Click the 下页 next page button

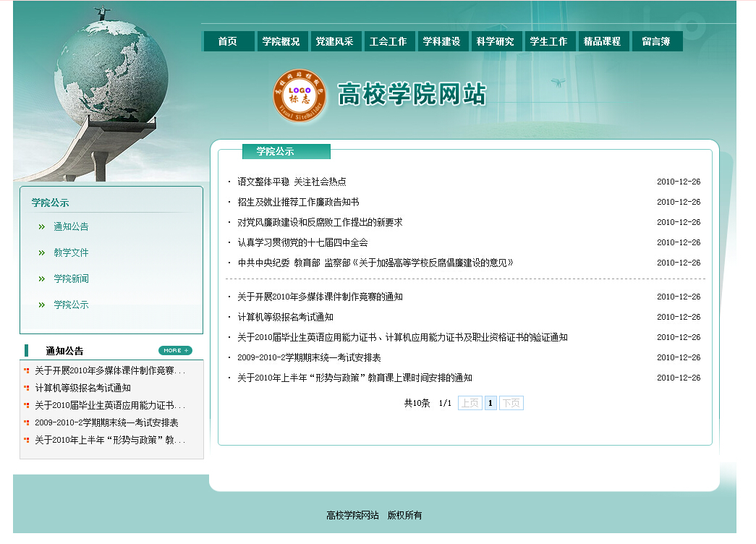511,404
